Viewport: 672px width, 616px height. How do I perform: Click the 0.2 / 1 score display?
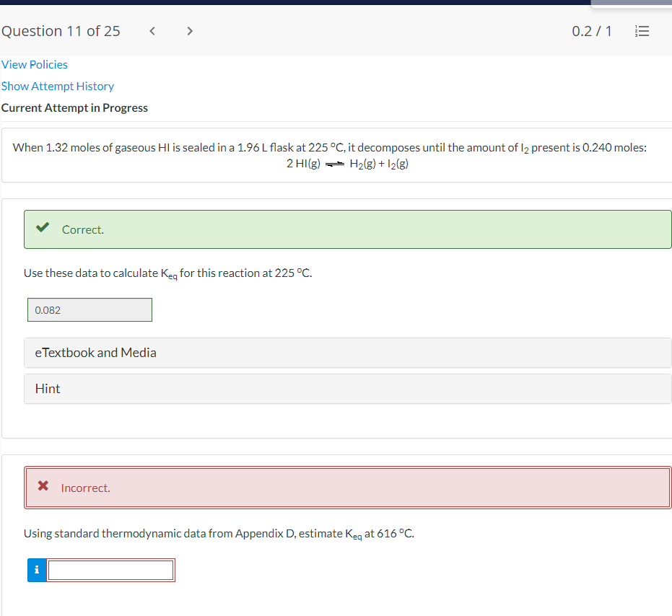pos(592,31)
